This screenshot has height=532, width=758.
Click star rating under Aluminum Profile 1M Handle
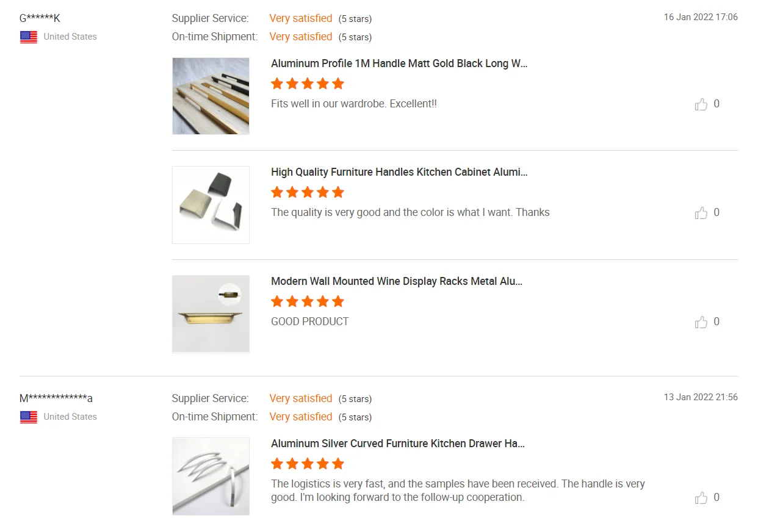(308, 84)
